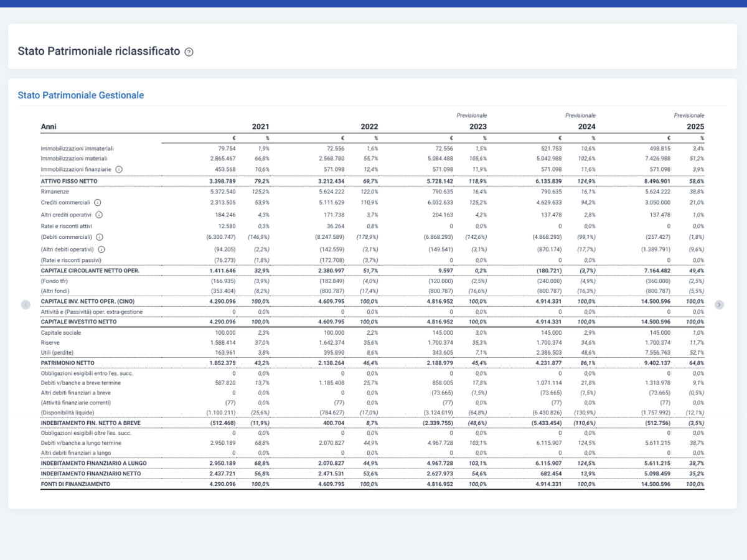Image resolution: width=747 pixels, height=560 pixels.
Task: Click Crediti commerciali 2022 value 5.111.629
Action: (x=331, y=203)
